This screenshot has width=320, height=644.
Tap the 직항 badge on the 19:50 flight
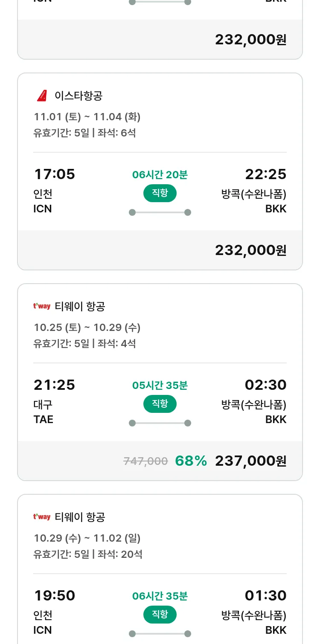tap(160, 615)
